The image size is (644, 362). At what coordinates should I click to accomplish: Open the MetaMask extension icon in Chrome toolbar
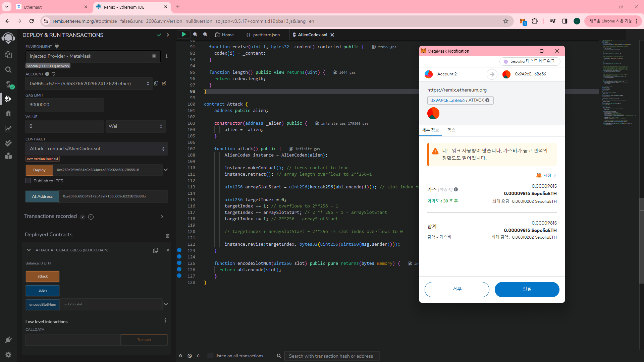coord(523,21)
